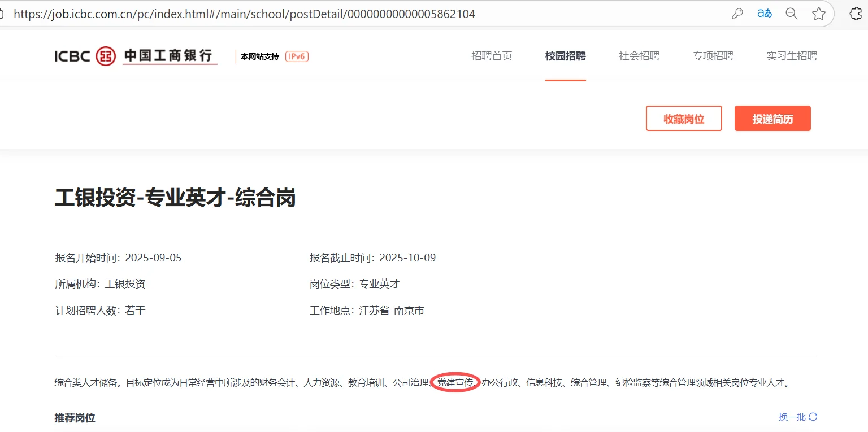Click 报名开始时间: 2025-09-05 text
This screenshot has width=868, height=432.
(118, 258)
